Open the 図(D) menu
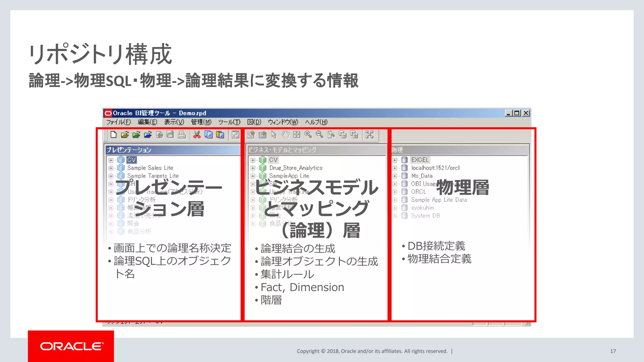The width and height of the screenshot is (644, 362). 254,122
